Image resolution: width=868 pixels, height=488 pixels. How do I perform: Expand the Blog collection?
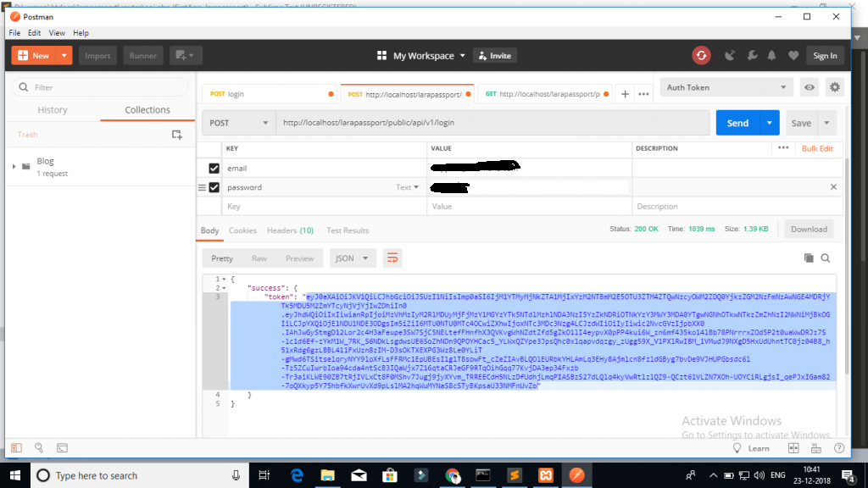tap(14, 166)
